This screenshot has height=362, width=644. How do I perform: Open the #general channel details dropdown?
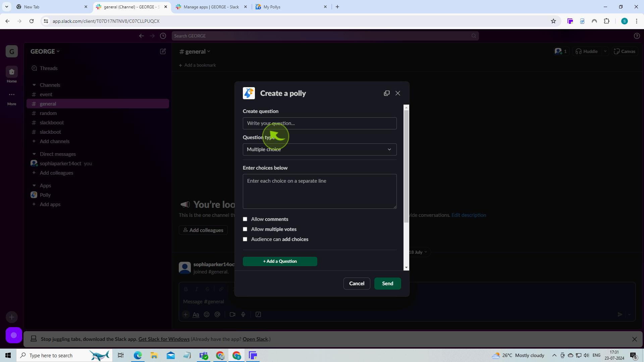(195, 52)
